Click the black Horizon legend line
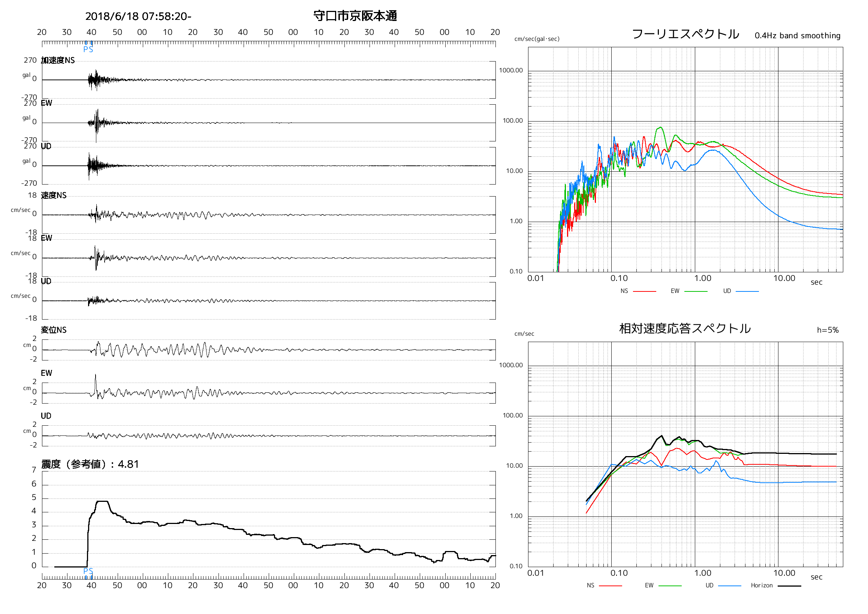This screenshot has width=868, height=614. point(790,586)
